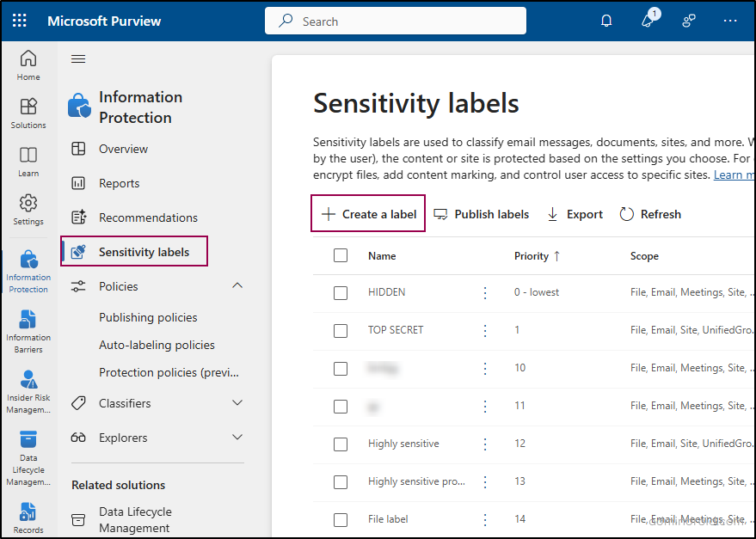Click Create a label button
The height and width of the screenshot is (539, 756).
coord(369,214)
